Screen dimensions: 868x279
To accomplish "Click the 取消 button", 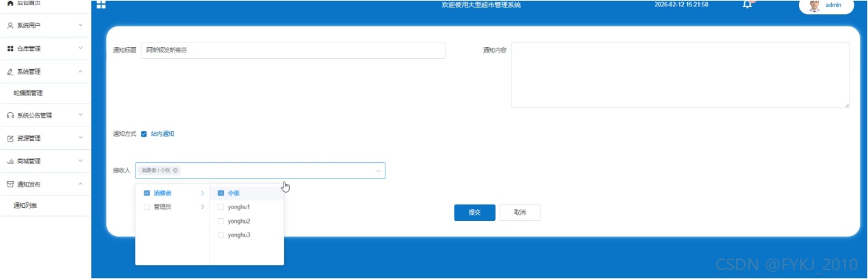I will pos(520,213).
